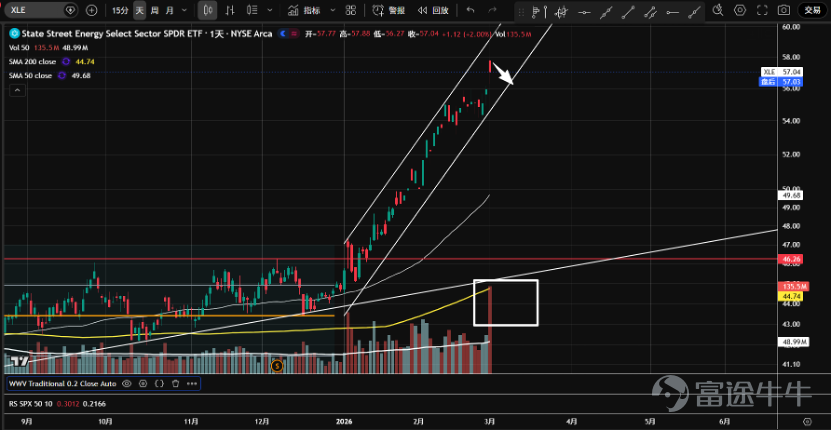Click the 48.99M volume axis label
Image resolution: width=832 pixels, height=430 pixels.
[x=793, y=342]
